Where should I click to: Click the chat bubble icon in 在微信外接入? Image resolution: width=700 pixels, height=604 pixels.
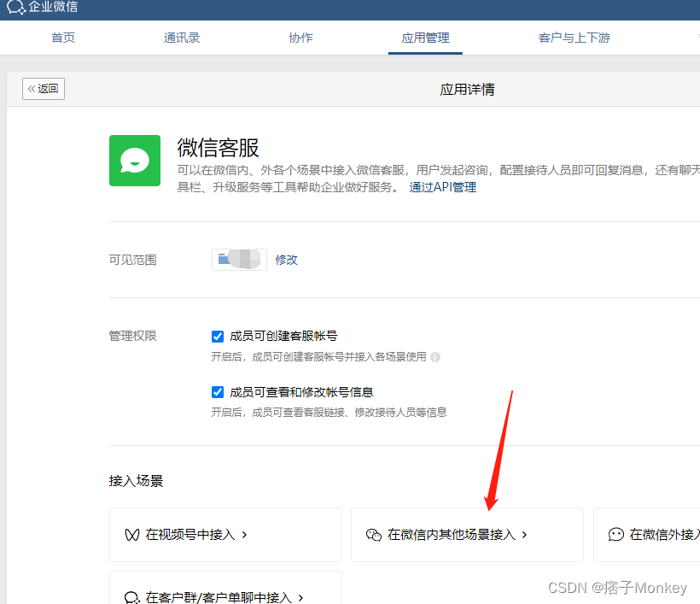616,534
